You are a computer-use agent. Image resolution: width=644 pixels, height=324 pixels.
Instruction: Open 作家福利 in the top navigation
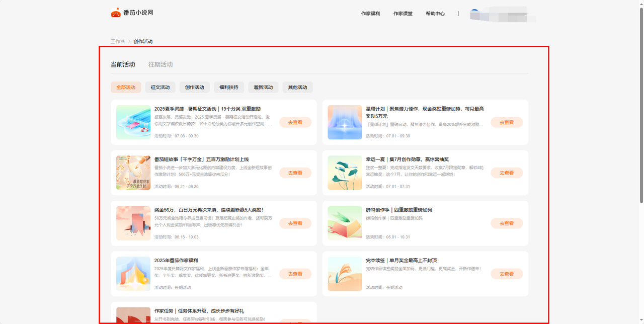370,14
